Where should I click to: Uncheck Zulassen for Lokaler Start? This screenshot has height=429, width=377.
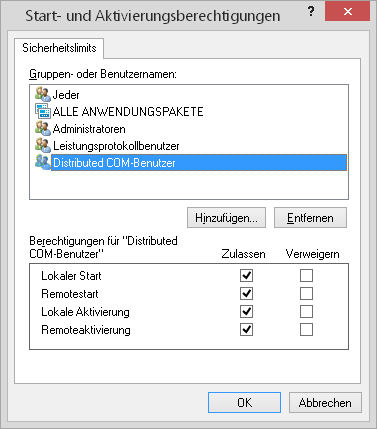point(246,276)
